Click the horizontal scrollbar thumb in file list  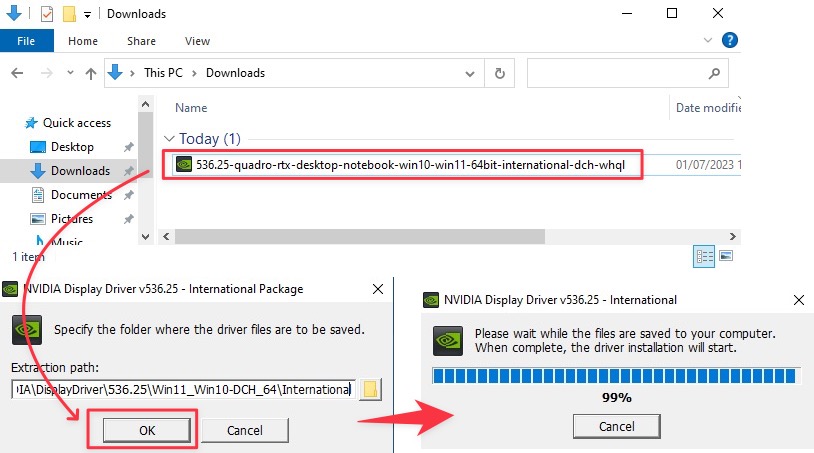(360, 237)
